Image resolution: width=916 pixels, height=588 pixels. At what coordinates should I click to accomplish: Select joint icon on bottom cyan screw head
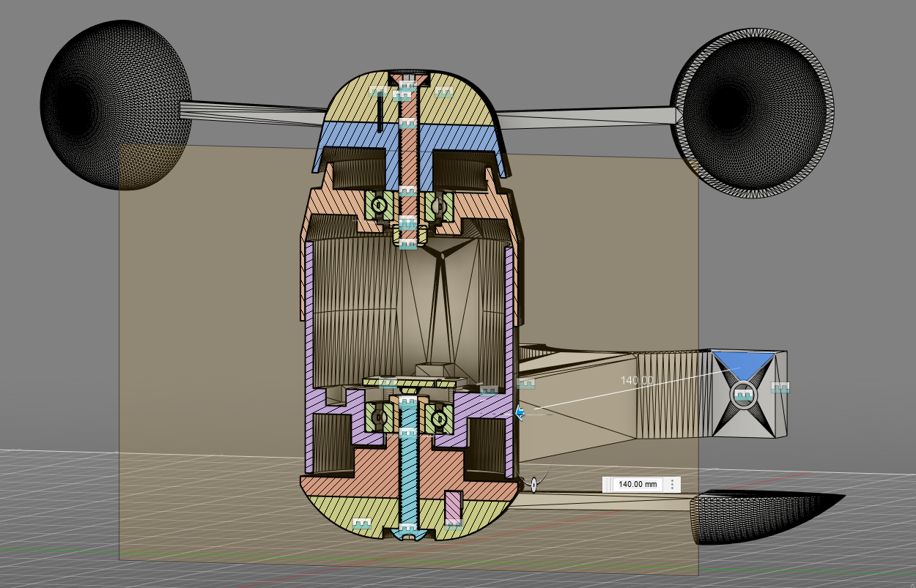[x=408, y=528]
